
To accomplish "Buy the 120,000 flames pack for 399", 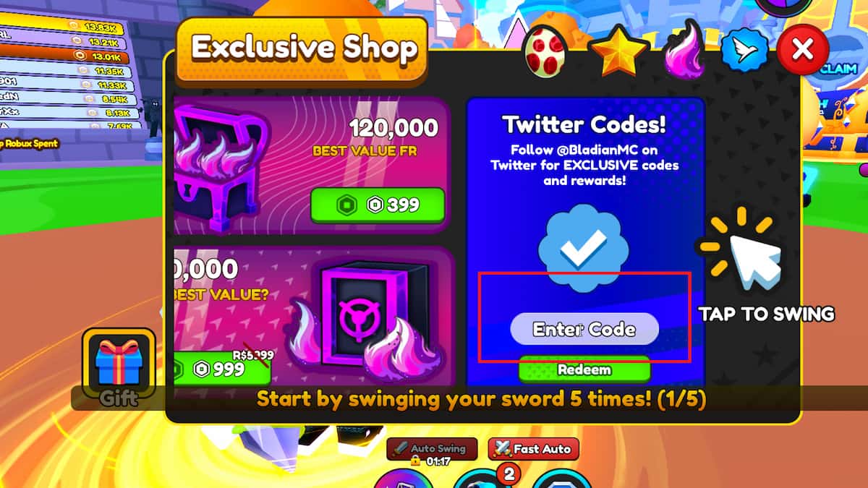I will pyautogui.click(x=378, y=205).
